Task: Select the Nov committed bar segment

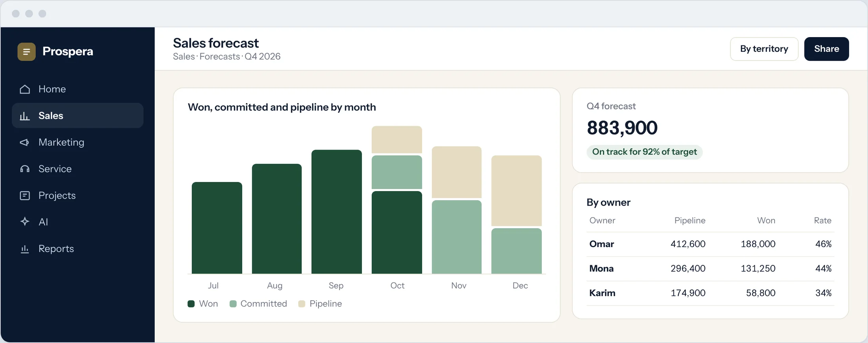Action: (457, 237)
